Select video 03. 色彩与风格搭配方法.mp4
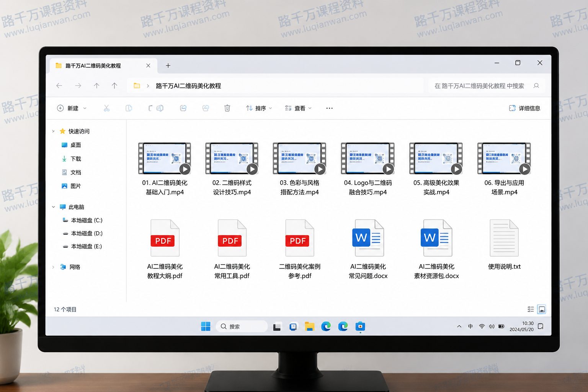Image resolution: width=588 pixels, height=392 pixels. pos(299,169)
